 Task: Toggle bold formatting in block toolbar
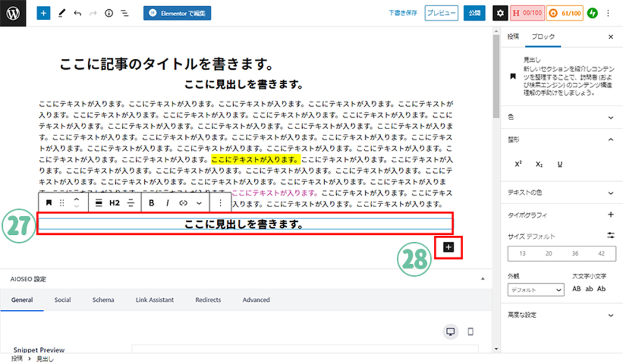click(x=152, y=203)
